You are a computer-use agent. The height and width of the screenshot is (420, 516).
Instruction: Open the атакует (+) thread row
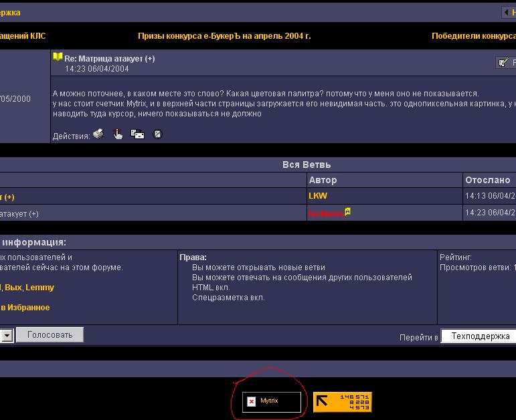[x=20, y=213]
